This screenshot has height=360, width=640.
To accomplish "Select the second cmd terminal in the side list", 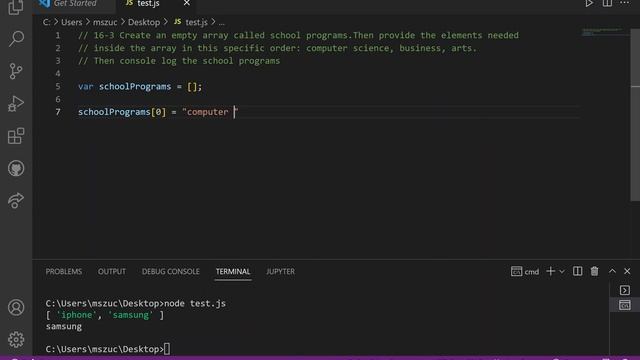I will pyautogui.click(x=624, y=305).
